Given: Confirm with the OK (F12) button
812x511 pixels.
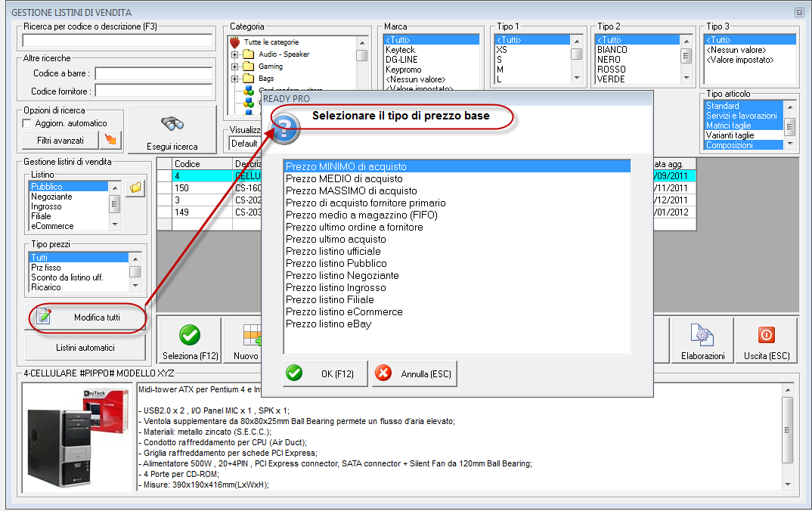Looking at the screenshot, I should [x=325, y=374].
